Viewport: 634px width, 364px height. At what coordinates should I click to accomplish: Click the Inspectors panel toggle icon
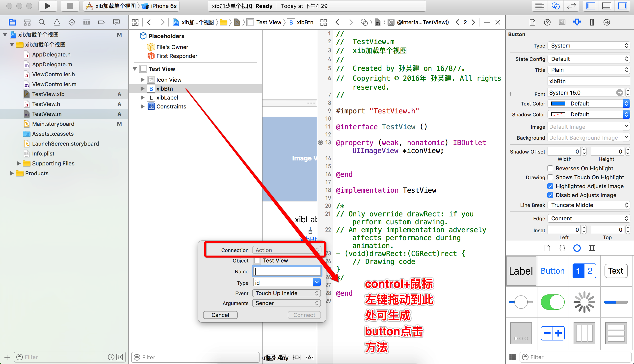pos(623,6)
